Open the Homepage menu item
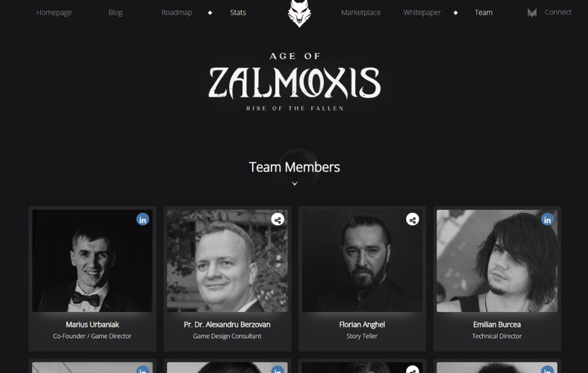The width and height of the screenshot is (588, 373). 54,13
